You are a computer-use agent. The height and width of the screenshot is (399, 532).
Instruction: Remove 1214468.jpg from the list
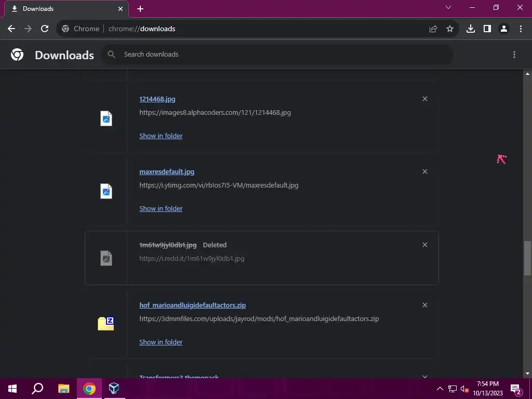tap(425, 99)
